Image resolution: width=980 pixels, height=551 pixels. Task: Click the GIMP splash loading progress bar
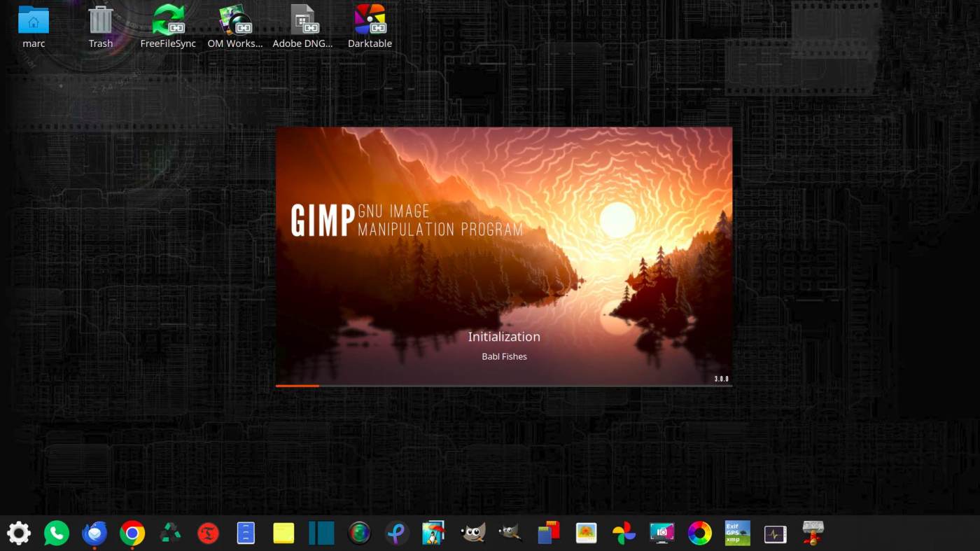(x=504, y=386)
